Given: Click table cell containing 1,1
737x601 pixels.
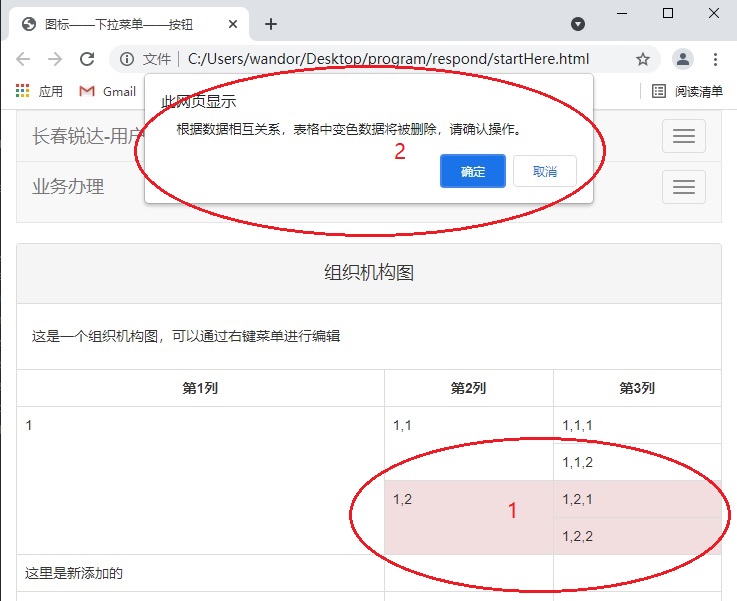Looking at the screenshot, I should click(x=469, y=443).
